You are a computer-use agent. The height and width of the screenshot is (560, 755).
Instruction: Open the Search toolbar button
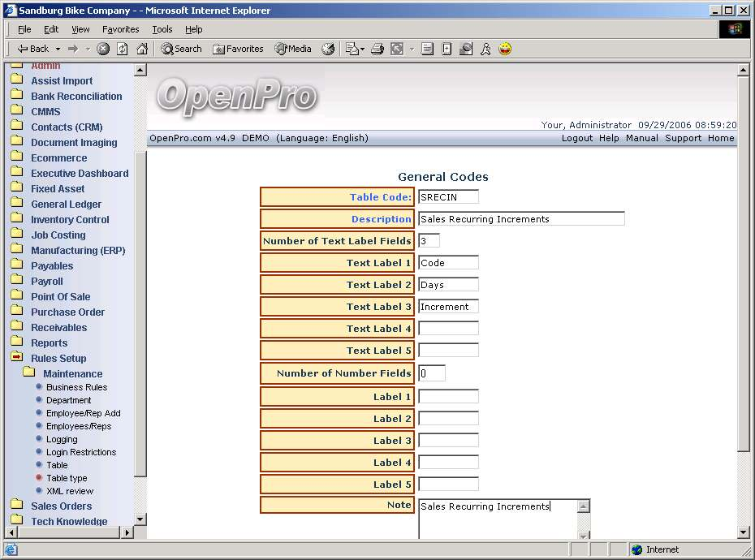click(x=181, y=49)
